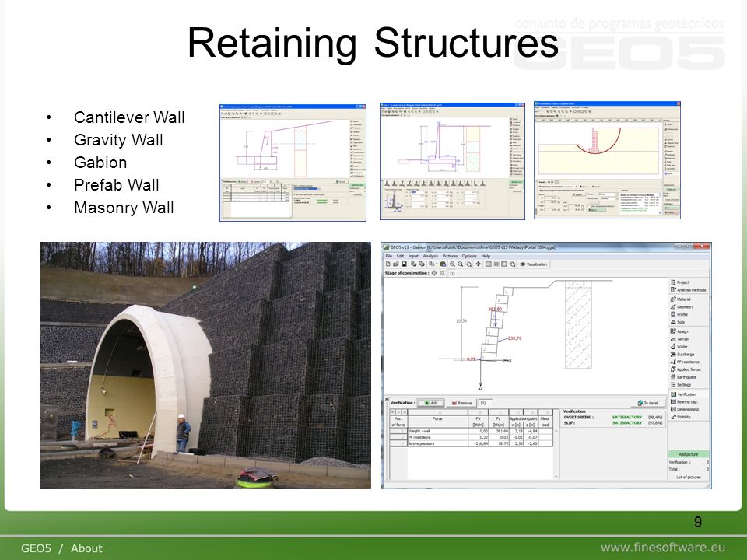This screenshot has height=560, width=747.
Task: Open Water in the side panel
Action: [x=679, y=347]
